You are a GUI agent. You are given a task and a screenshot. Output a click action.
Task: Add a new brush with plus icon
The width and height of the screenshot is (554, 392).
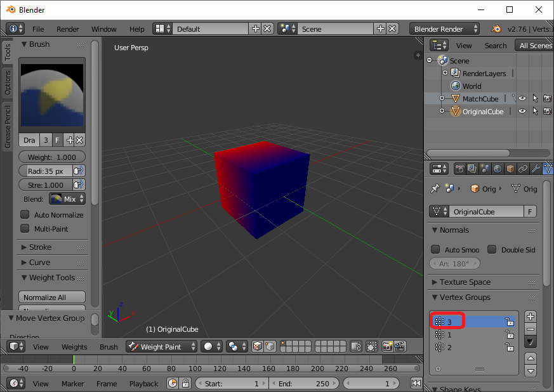[70, 140]
